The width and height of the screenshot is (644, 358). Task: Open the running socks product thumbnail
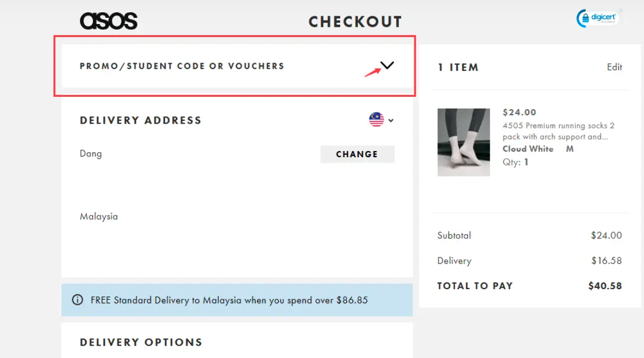pyautogui.click(x=463, y=142)
